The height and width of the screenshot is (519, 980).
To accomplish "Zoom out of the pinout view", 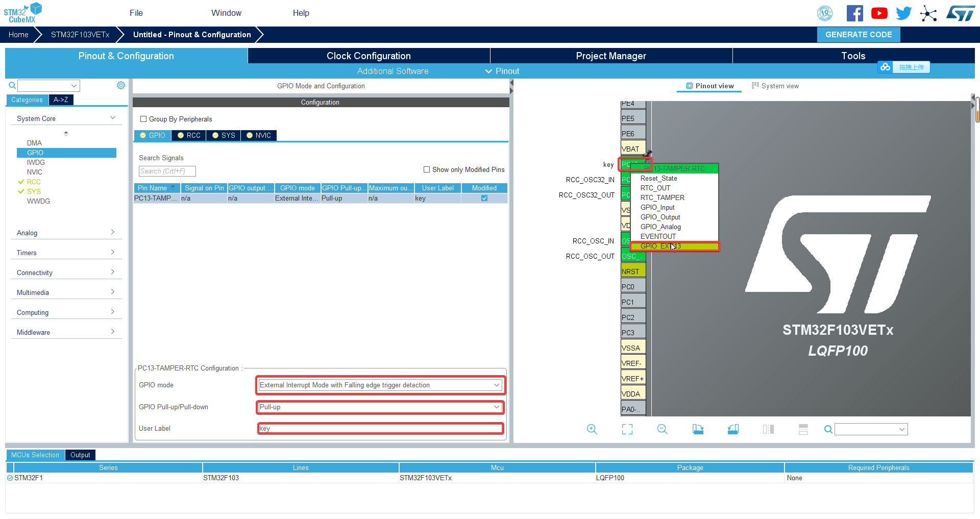I will click(x=663, y=429).
